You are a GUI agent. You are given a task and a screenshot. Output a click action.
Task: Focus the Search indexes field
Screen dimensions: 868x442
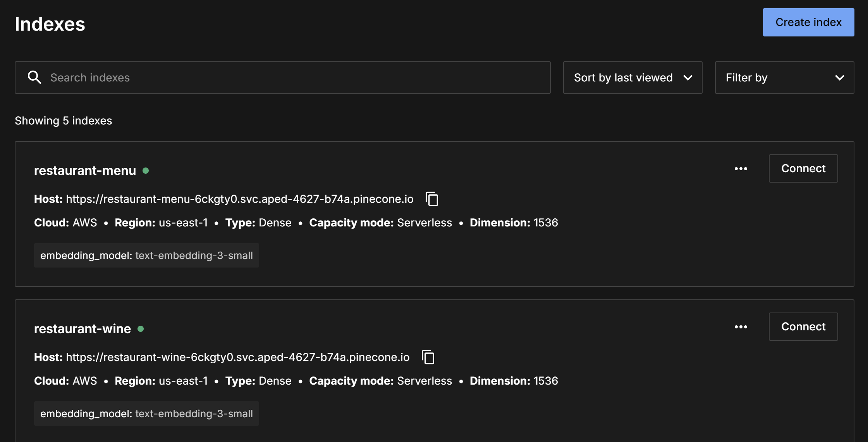[294, 78]
